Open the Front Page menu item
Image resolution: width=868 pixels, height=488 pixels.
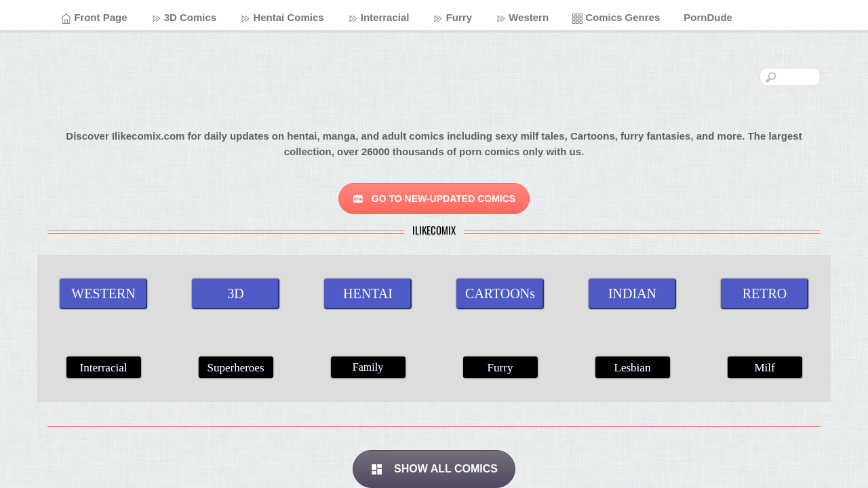pos(94,18)
